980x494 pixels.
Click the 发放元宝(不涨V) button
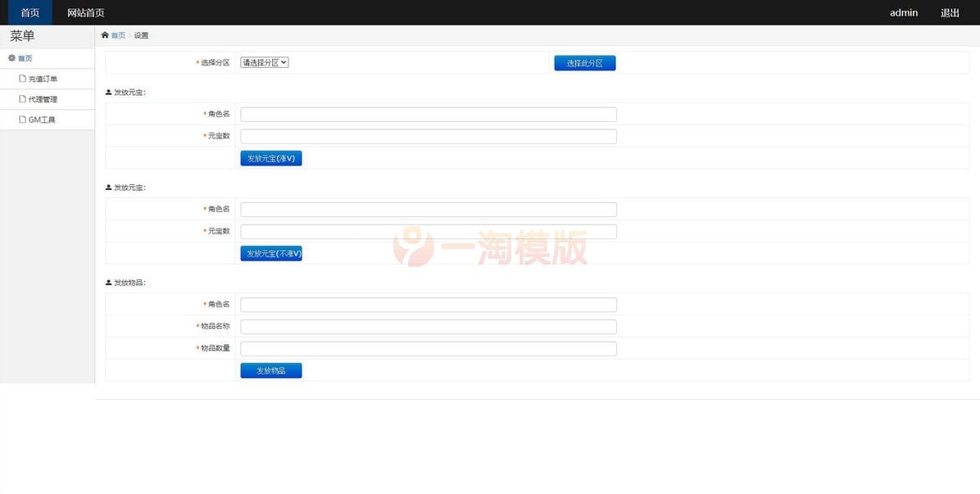[270, 253]
